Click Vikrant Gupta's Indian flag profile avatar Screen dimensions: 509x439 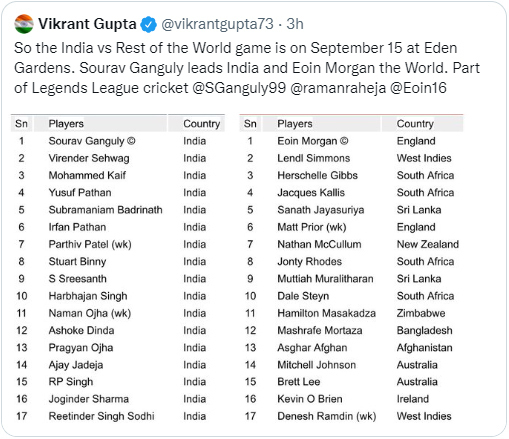tap(24, 24)
